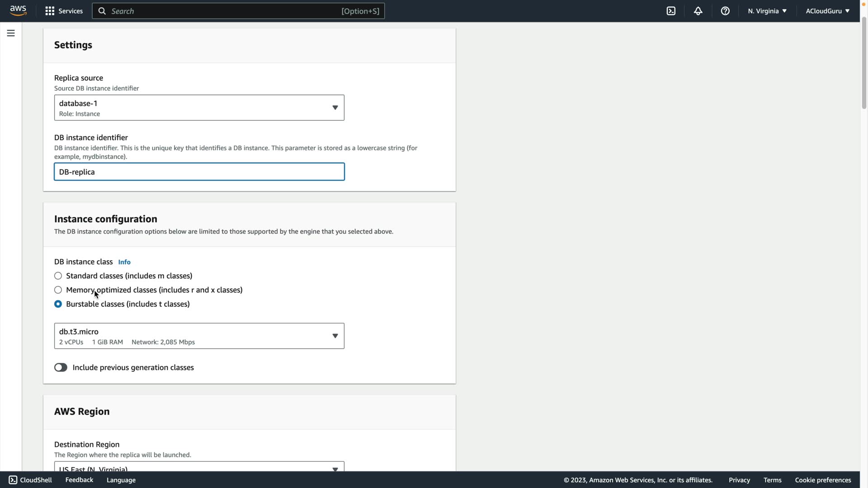This screenshot has height=488, width=868.
Task: Open the N. Virginia region selector
Action: (767, 11)
